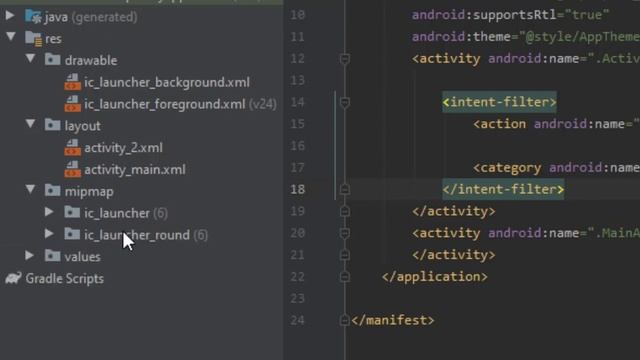Screen dimensions: 640x360
Task: Click the </application> closing tag
Action: click(x=434, y=277)
